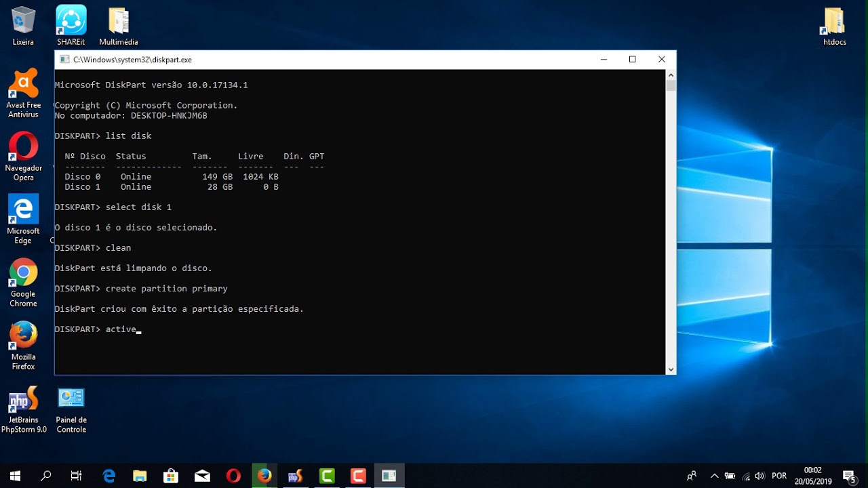Open the People icon in system tray

[692, 476]
